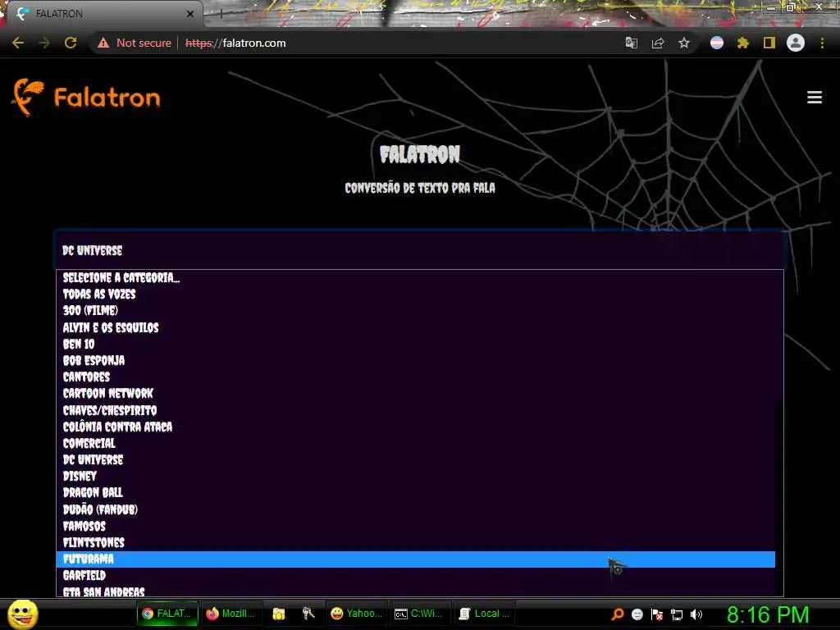Screen dimensions: 840x630
Task: Select Garfield category
Action: pyautogui.click(x=416, y=576)
